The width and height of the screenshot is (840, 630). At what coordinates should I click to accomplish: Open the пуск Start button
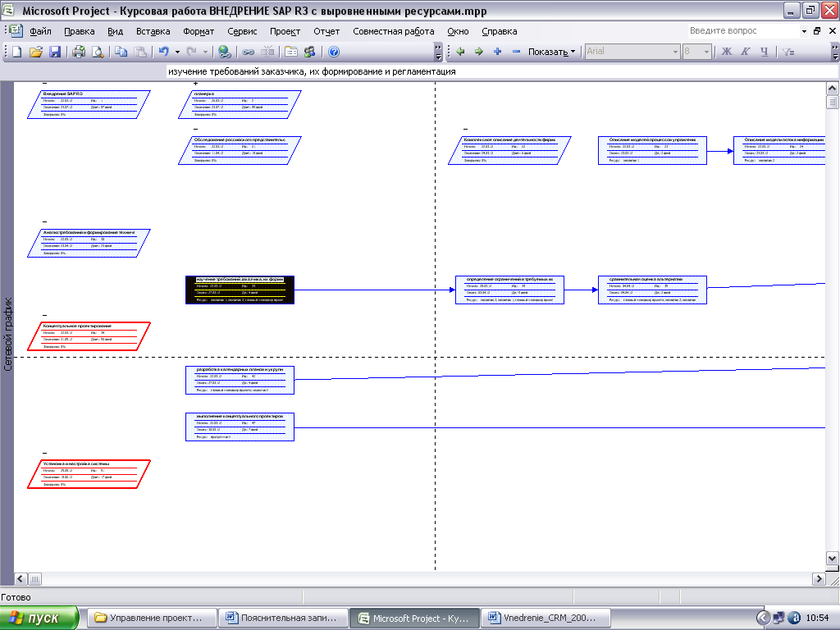(39, 619)
